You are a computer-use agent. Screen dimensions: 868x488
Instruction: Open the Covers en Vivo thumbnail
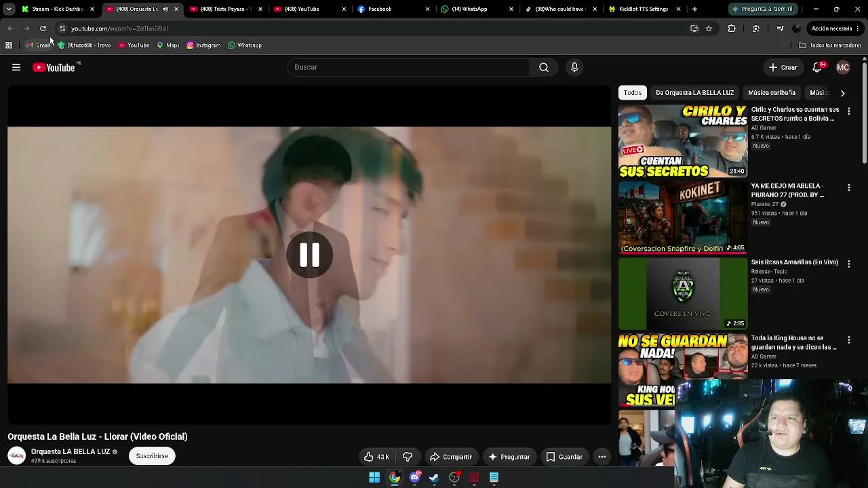683,293
